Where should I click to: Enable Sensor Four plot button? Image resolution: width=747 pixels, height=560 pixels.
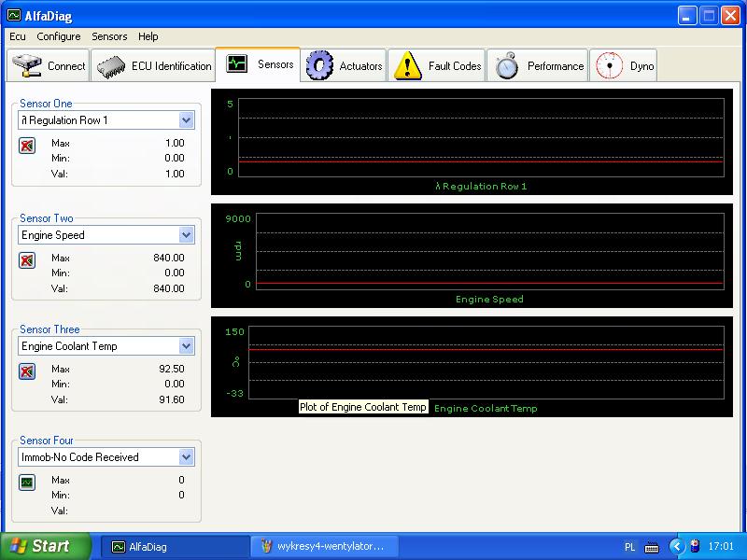click(27, 483)
